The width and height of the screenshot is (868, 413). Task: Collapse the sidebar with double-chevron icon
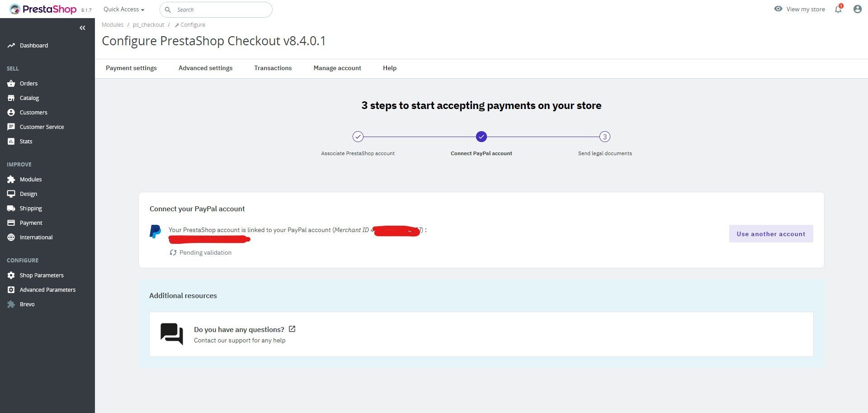[x=82, y=28]
